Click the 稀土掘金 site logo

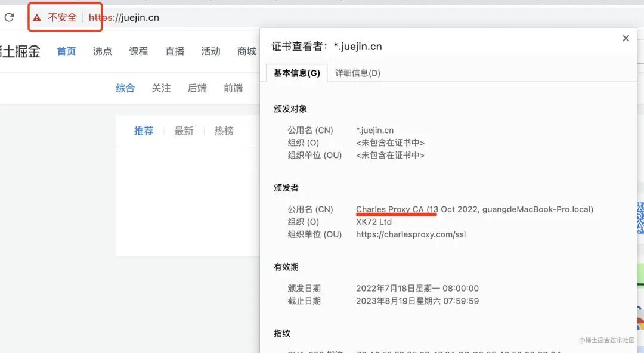point(20,51)
